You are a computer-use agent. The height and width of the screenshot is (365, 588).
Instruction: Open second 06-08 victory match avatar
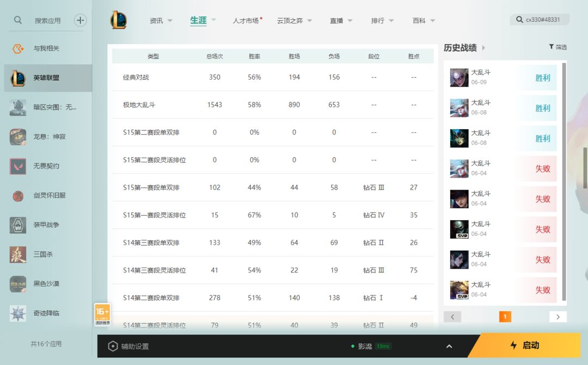(x=460, y=138)
